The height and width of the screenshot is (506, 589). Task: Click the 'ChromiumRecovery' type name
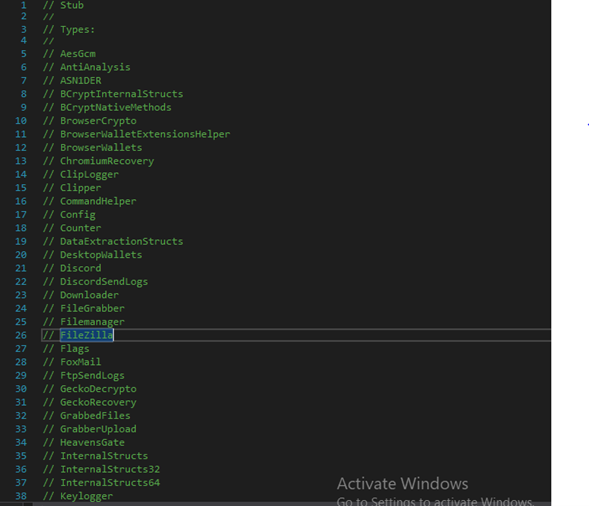[107, 161]
